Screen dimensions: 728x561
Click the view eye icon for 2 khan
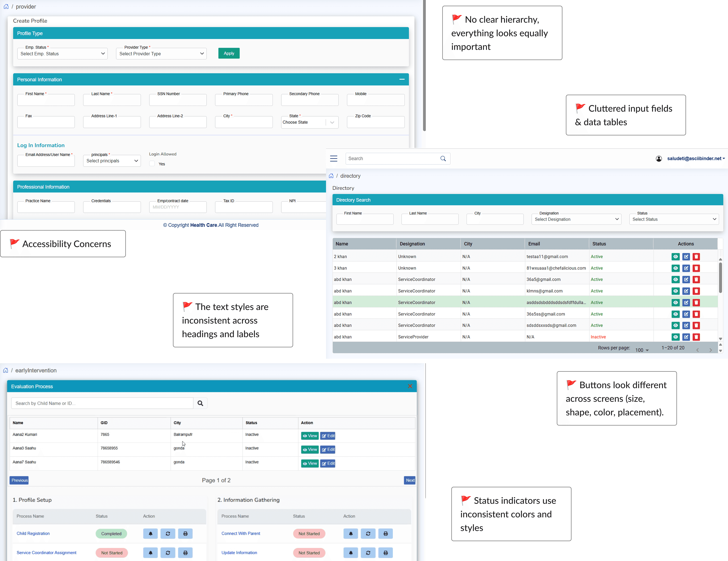(675, 257)
